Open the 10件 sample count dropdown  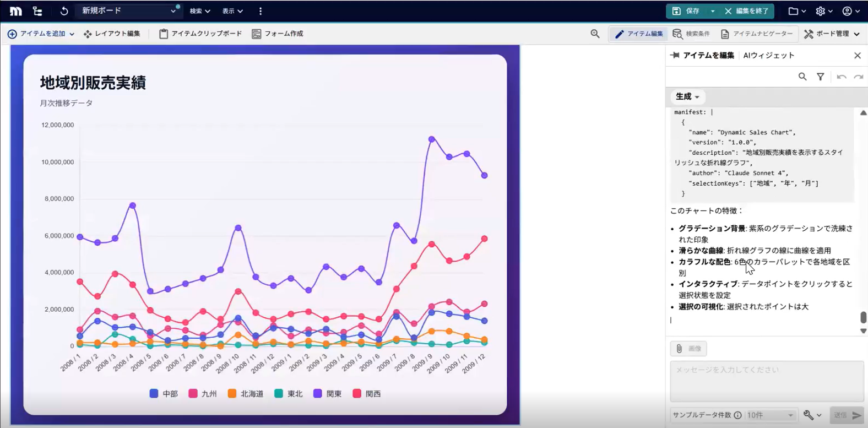770,415
